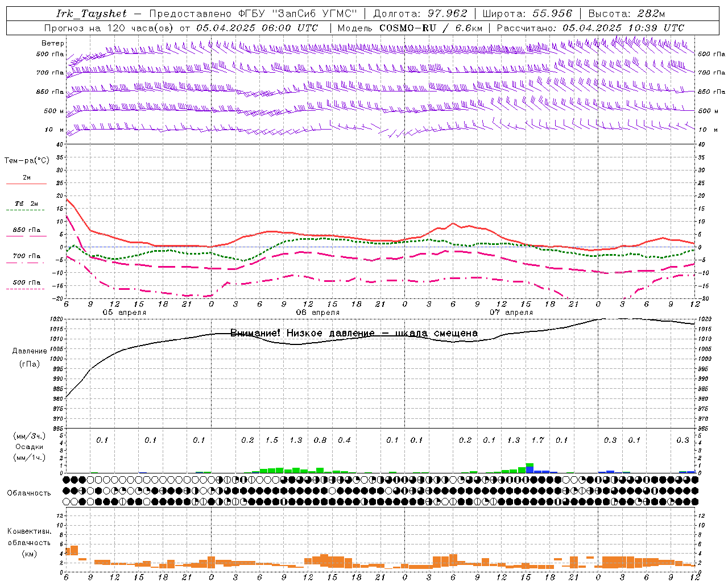This screenshot has width=728, height=582.
Task: Click the 06 апреля date label
Action: (x=318, y=313)
